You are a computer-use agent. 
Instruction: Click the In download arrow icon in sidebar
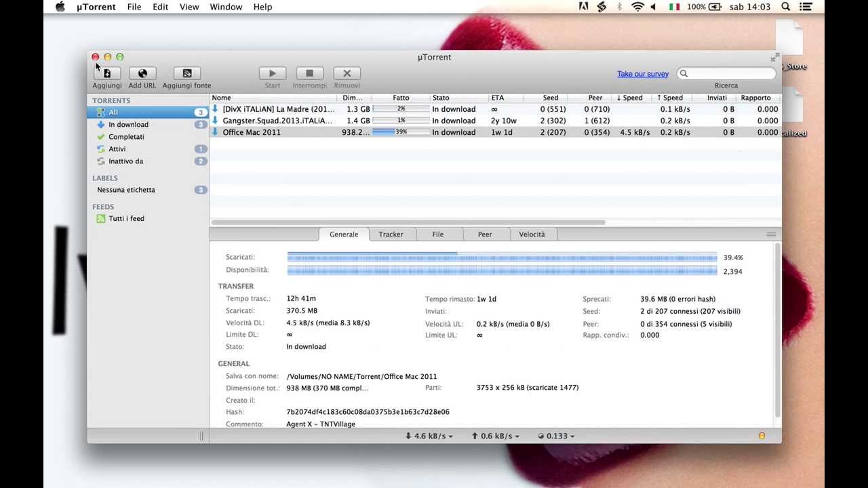coord(101,125)
